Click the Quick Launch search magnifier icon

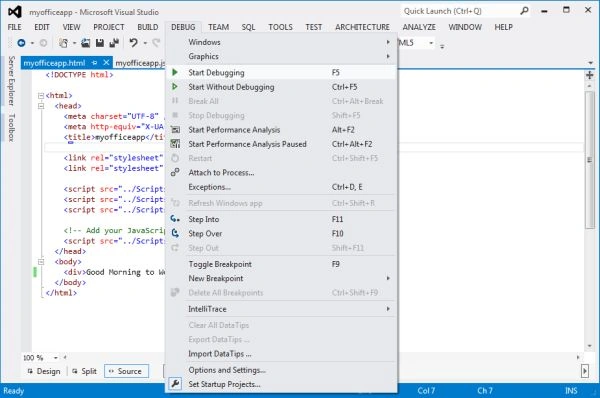[x=524, y=11]
